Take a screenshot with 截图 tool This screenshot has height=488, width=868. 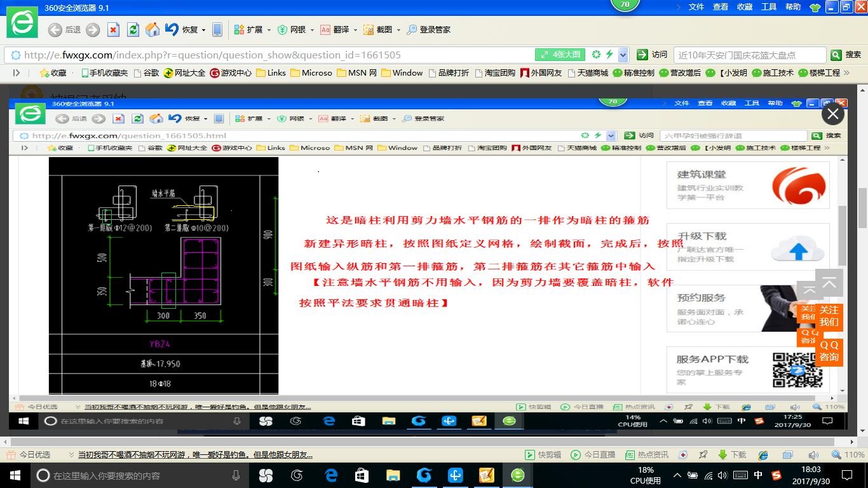coord(378,29)
